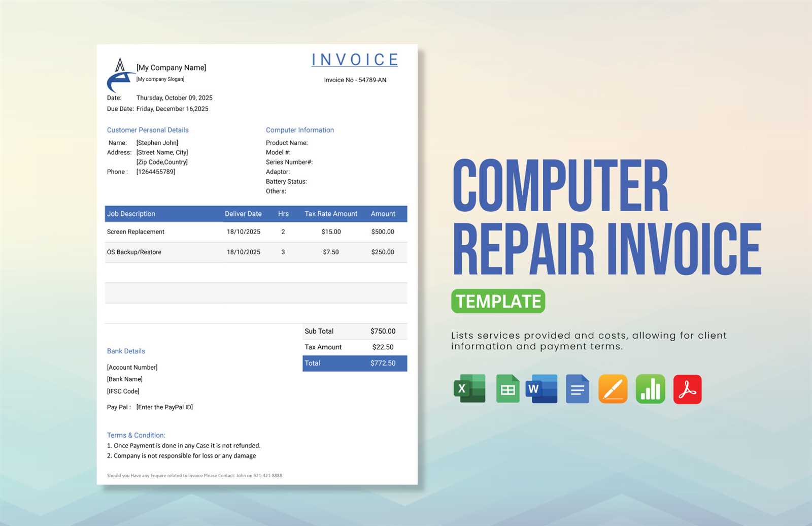
Task: Click the Apple Pages format icon
Action: click(x=613, y=389)
